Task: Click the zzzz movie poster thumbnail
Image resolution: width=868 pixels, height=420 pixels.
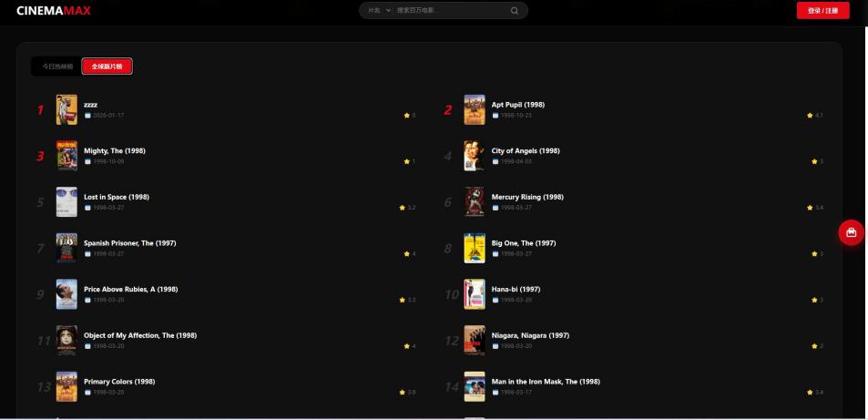Action: pos(67,109)
